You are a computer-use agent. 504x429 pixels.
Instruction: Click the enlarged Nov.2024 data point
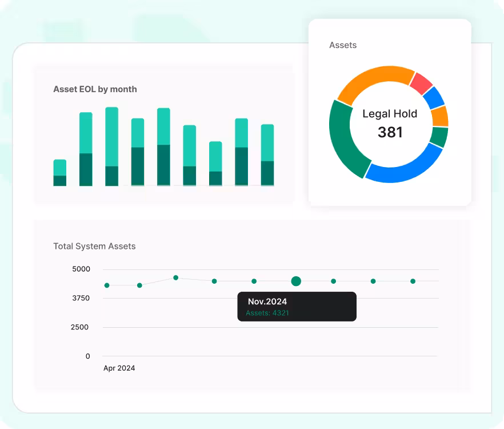296,281
